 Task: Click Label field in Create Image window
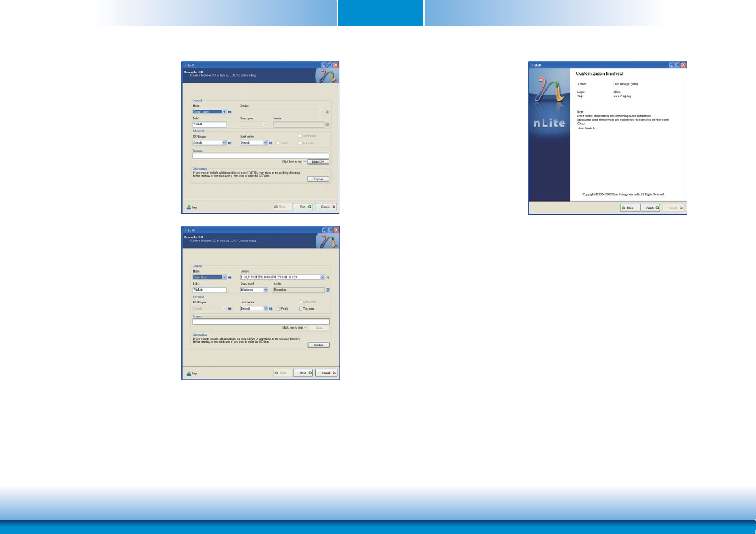point(209,124)
